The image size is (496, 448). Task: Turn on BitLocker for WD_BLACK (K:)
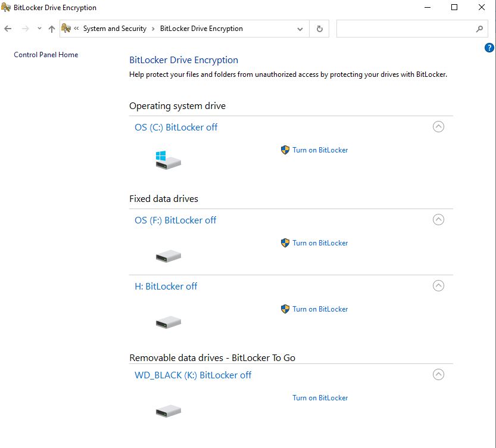pyautogui.click(x=320, y=398)
